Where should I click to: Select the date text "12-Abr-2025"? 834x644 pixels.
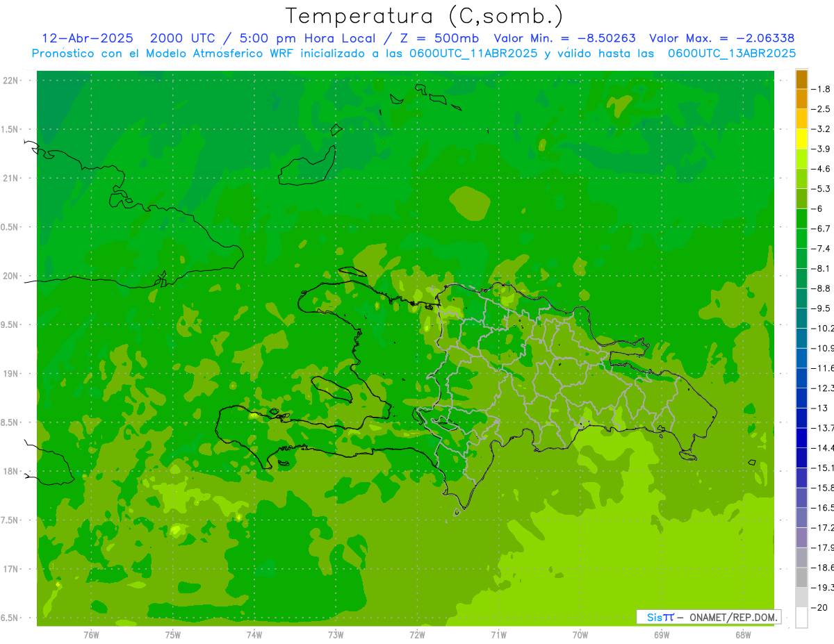(88, 38)
